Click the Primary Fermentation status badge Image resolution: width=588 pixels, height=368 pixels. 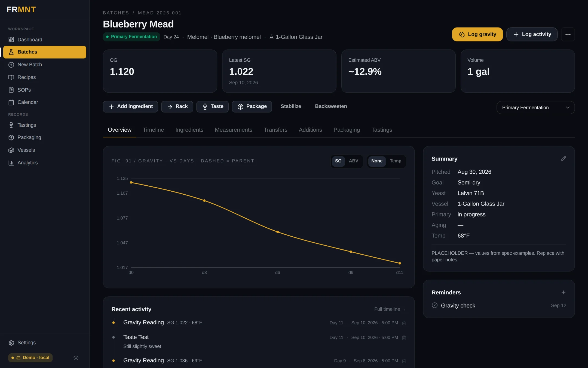pyautogui.click(x=131, y=37)
